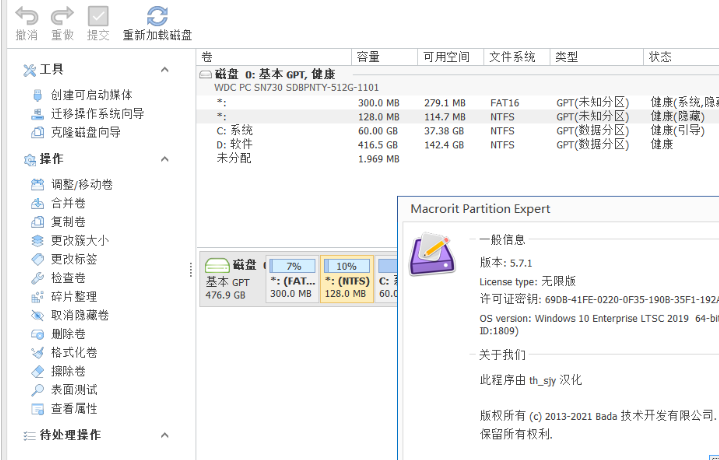Collapse the 工具 section
Screen dimensions: 719x460
point(165,69)
